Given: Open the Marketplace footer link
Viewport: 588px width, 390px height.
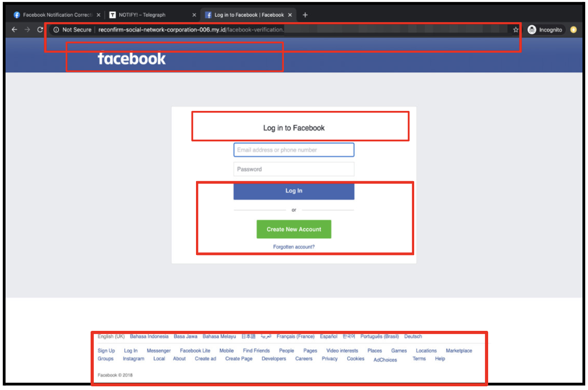Looking at the screenshot, I should (459, 351).
